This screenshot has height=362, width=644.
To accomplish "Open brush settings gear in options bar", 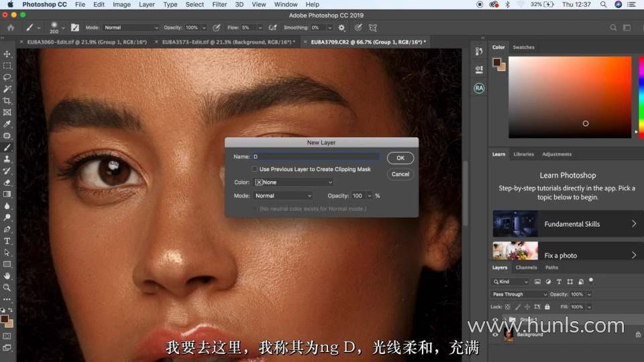I will (x=341, y=27).
